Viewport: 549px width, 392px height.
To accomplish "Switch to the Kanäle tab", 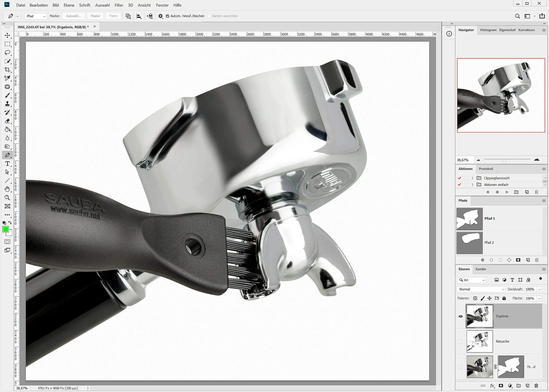I will coord(480,269).
